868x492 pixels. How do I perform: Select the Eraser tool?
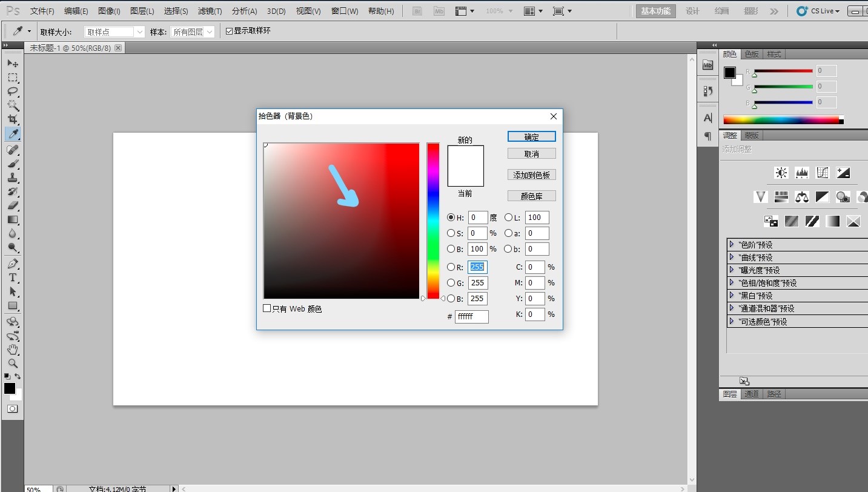tap(12, 205)
